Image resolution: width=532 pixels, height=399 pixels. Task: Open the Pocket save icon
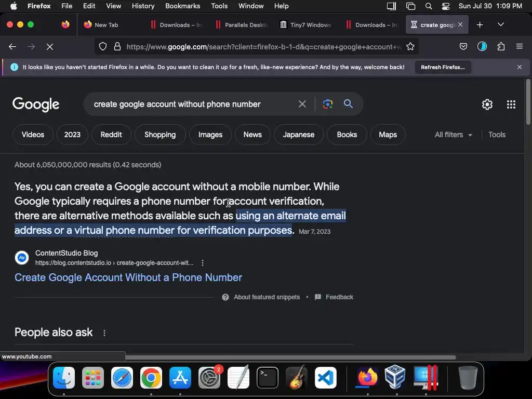click(x=463, y=46)
